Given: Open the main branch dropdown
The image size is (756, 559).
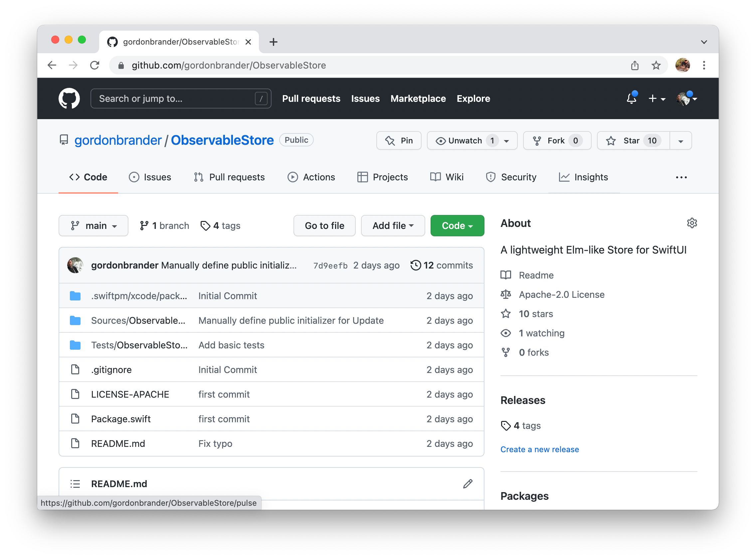Looking at the screenshot, I should point(94,226).
